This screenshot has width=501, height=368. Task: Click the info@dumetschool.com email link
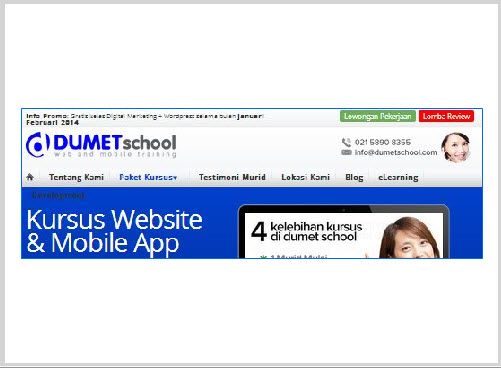click(x=396, y=153)
